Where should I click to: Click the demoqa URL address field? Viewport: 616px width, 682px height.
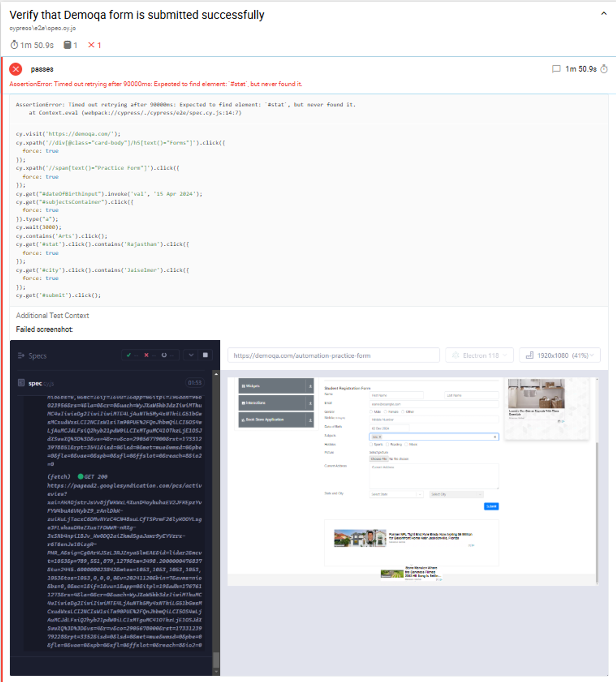334,355
